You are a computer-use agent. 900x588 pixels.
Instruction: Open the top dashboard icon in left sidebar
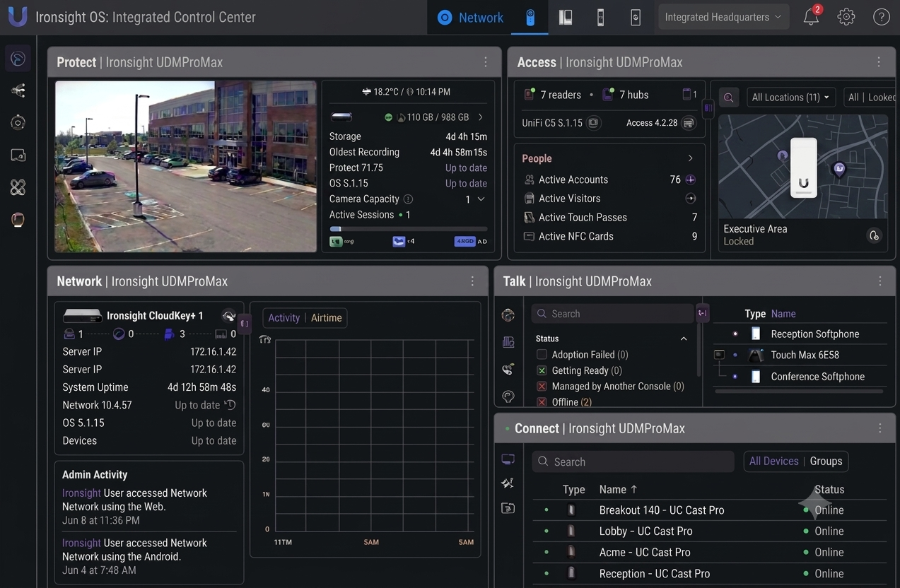pyautogui.click(x=18, y=58)
